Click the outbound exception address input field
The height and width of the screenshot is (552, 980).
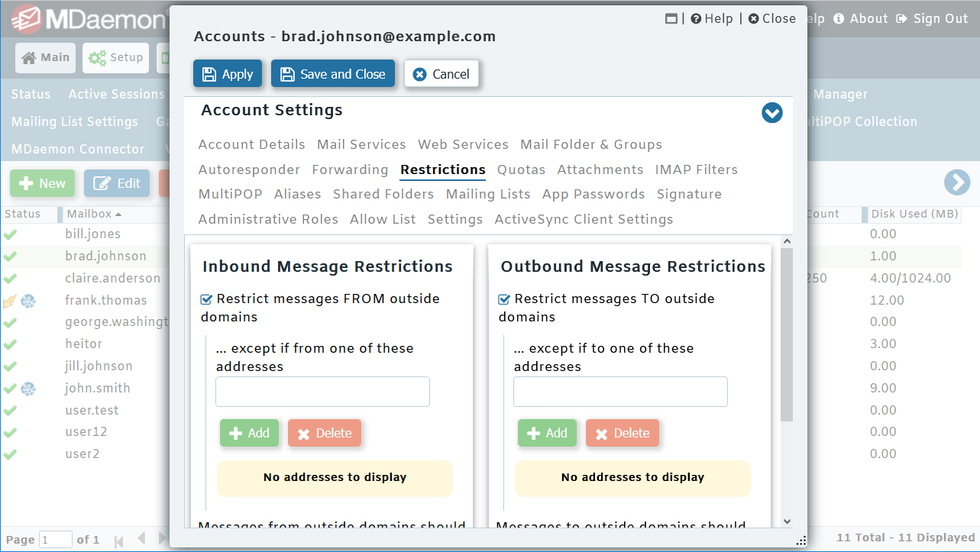click(620, 391)
